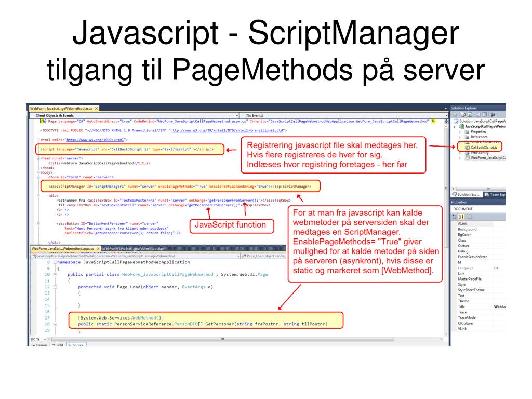Select the Alphabetical sort icon in Properties panel

461,217
